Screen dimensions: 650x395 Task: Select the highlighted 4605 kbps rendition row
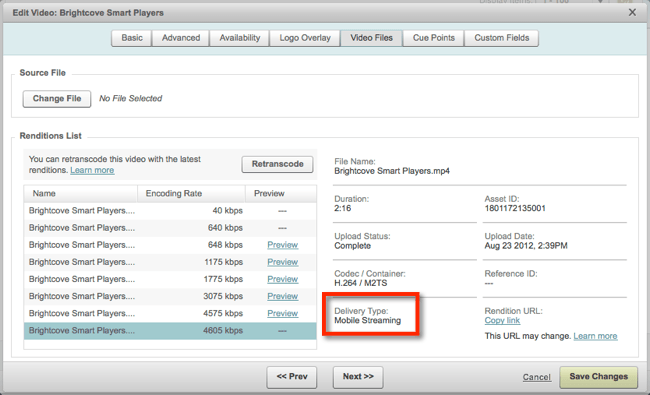[x=170, y=331]
